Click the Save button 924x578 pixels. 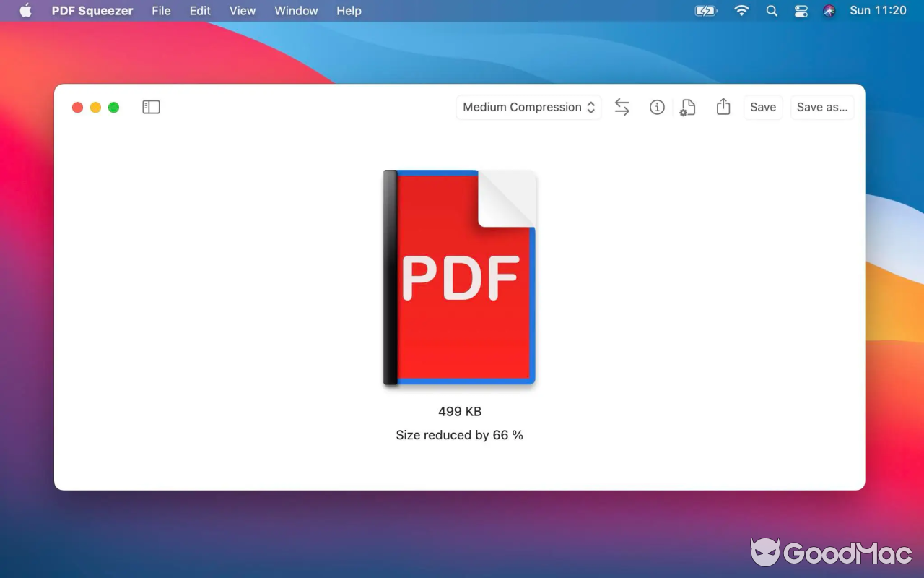(763, 107)
